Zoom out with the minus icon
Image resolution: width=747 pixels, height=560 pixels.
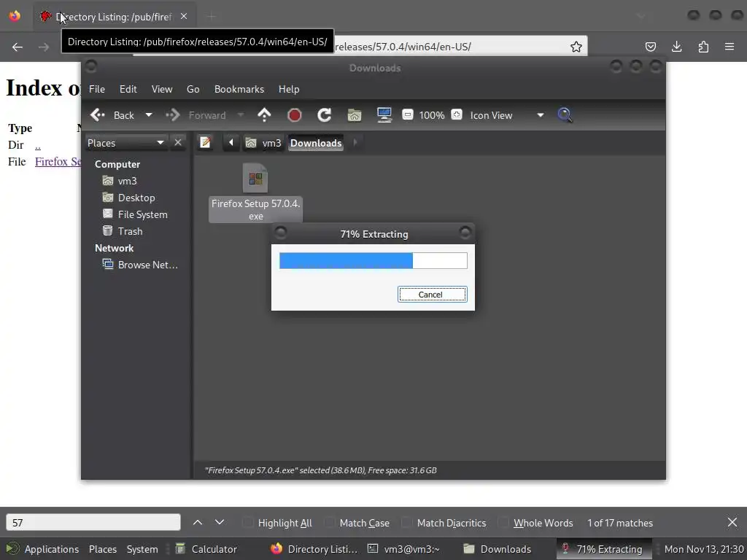[408, 114]
